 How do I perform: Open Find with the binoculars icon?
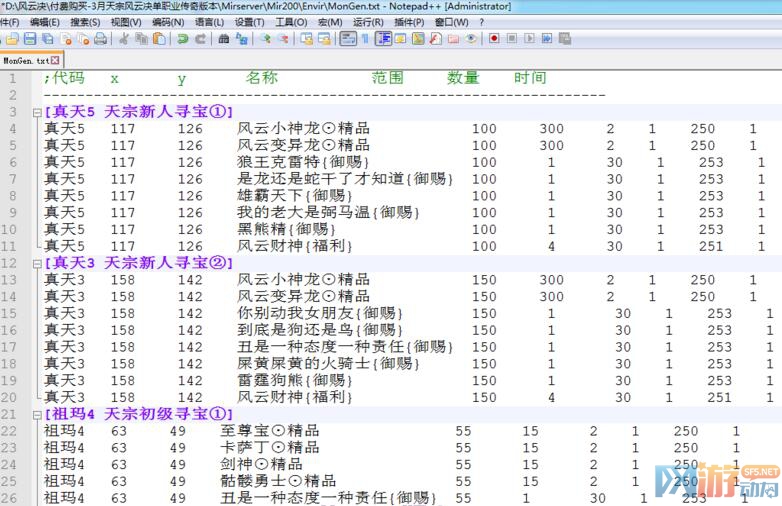pyautogui.click(x=224, y=39)
